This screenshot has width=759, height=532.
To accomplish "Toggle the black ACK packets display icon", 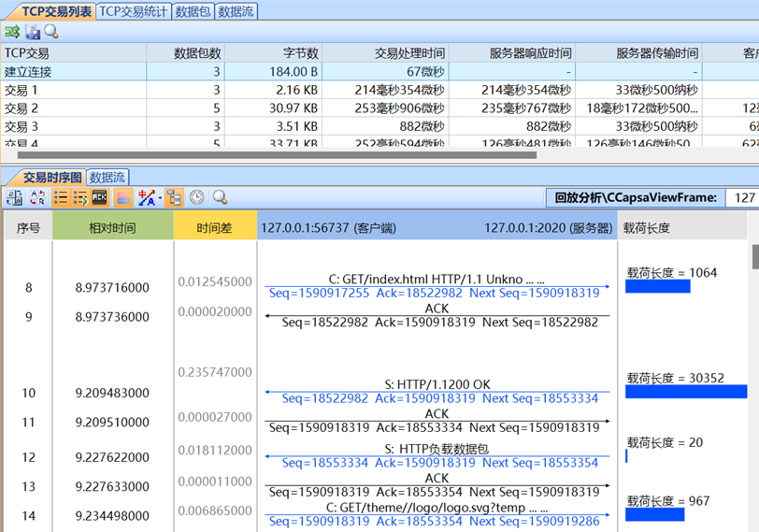I will pyautogui.click(x=99, y=197).
